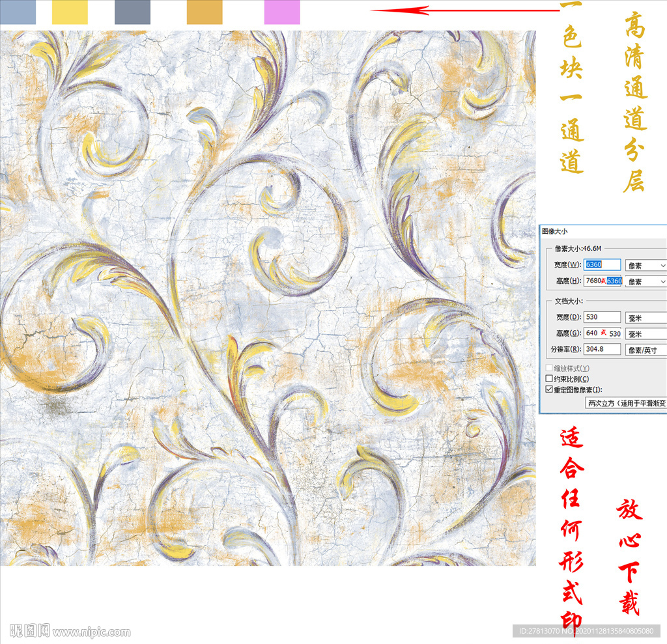Screen dimensions: 667x644
Task: Toggle the 约束比例 constrain proportions checkbox
Action: [549, 378]
